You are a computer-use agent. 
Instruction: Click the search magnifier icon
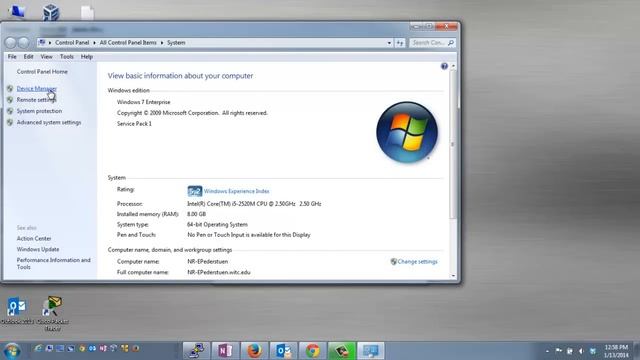point(451,42)
